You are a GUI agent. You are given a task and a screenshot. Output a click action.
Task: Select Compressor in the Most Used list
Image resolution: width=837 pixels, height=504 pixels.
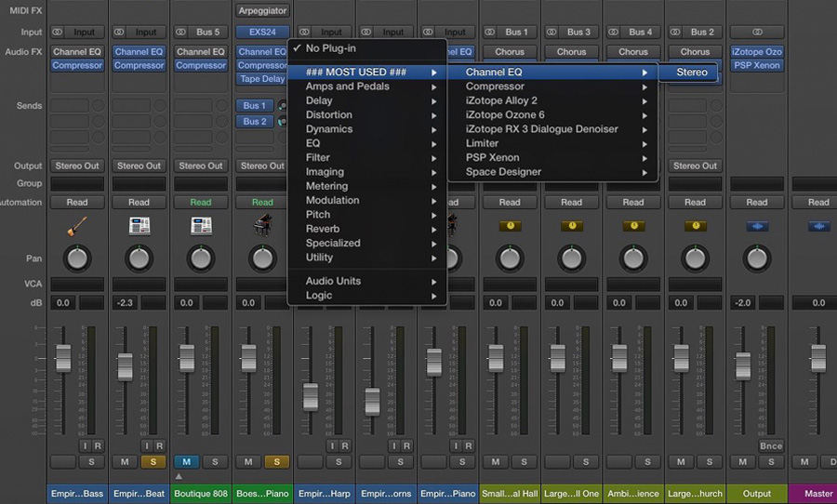(x=552, y=86)
